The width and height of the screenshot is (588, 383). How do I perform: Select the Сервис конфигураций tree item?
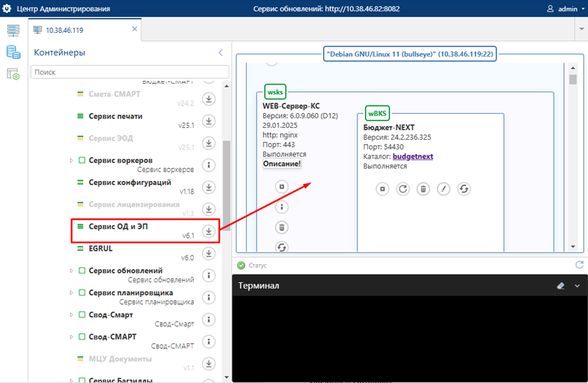(x=130, y=182)
